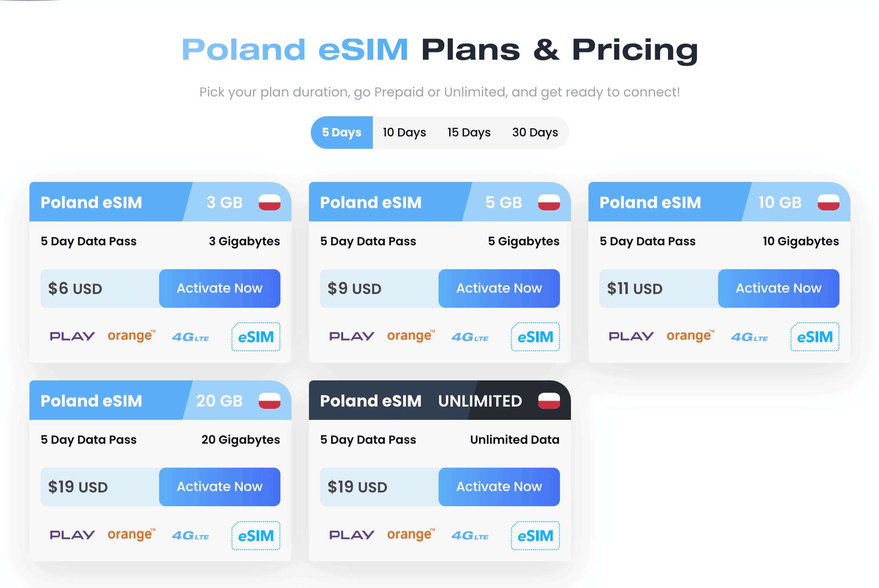The image size is (879, 588).
Task: Click Activate Now on the 10 GB plan
Action: coord(778,288)
